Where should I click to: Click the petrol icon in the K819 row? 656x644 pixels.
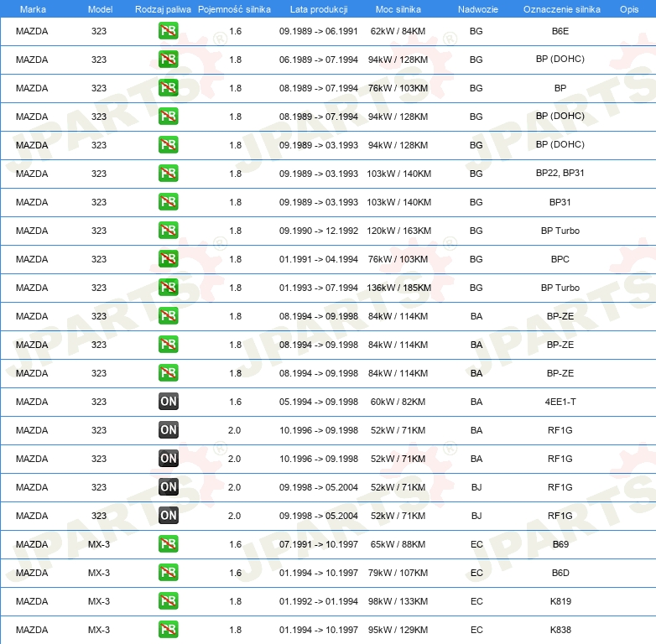(168, 601)
